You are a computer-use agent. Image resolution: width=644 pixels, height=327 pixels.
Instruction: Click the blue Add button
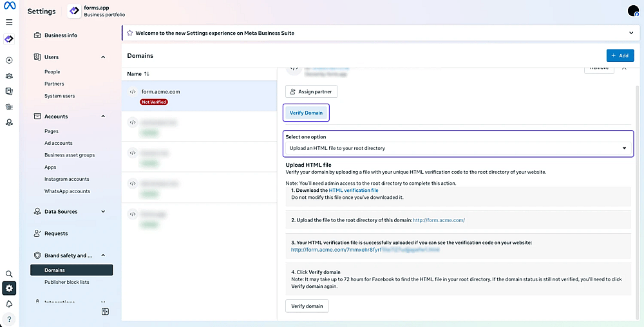point(620,55)
